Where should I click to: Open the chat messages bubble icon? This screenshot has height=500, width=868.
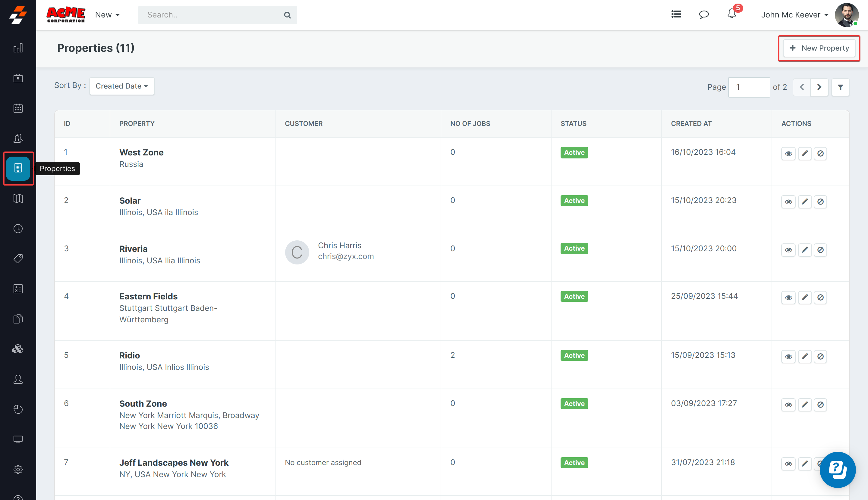coord(704,14)
